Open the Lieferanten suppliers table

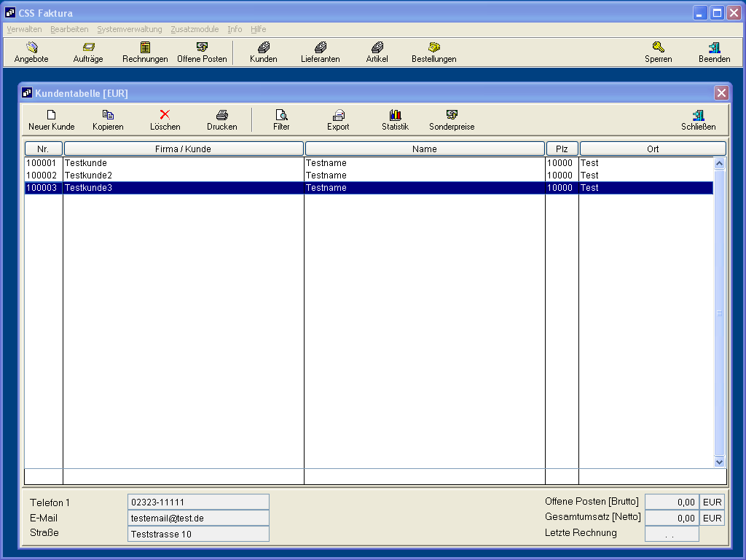pyautogui.click(x=320, y=52)
